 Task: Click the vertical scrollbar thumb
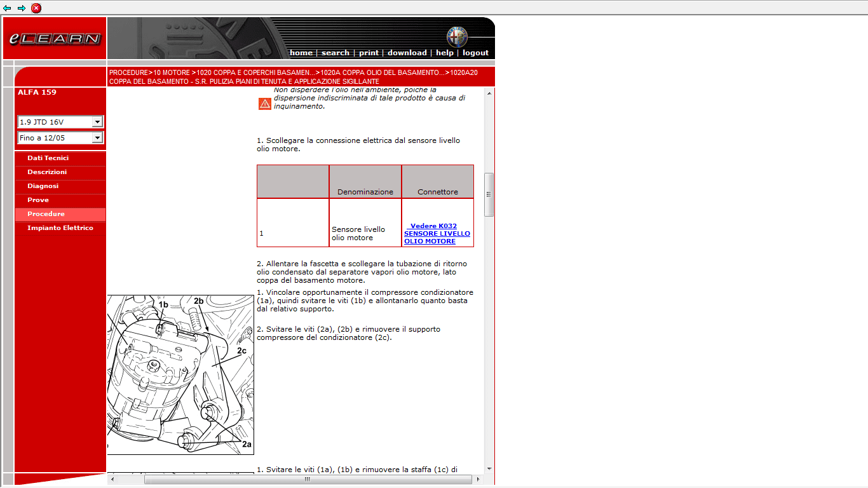[489, 194]
